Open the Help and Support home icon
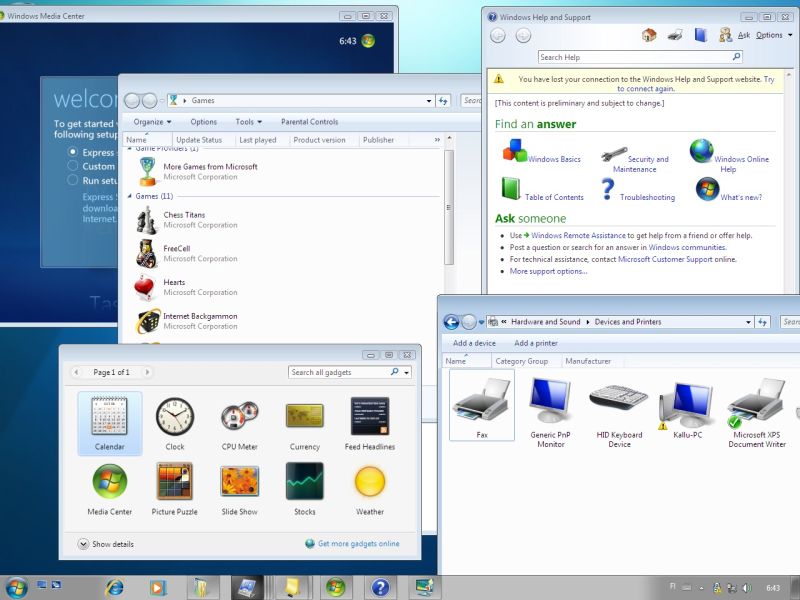Viewport: 800px width, 600px height. tap(649, 35)
